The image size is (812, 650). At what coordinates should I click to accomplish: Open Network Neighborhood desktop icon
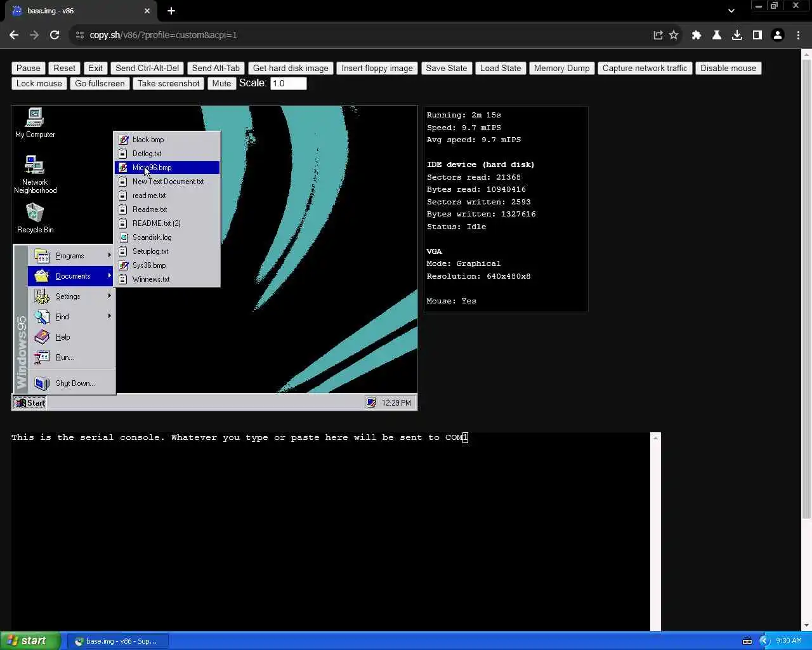(35, 175)
